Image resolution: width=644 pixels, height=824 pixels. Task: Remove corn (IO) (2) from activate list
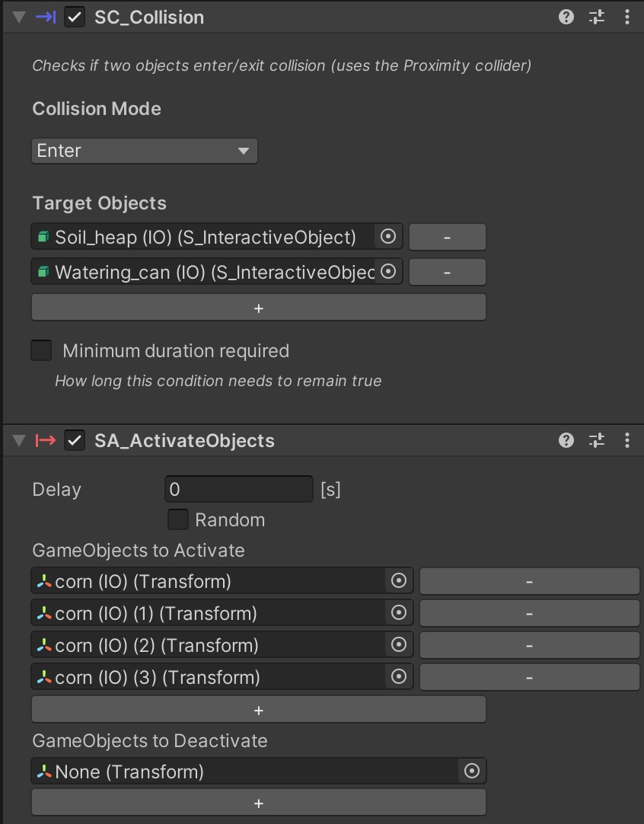pyautogui.click(x=529, y=646)
